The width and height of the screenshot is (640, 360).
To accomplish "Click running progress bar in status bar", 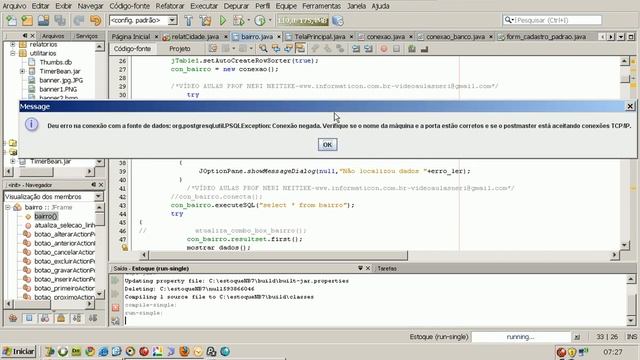I will 521,337.
